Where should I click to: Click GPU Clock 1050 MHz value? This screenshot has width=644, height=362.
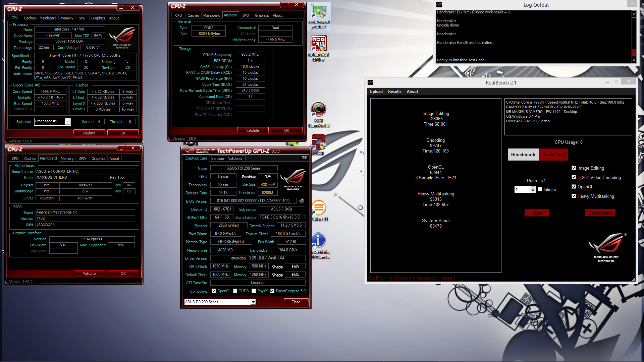(x=221, y=266)
